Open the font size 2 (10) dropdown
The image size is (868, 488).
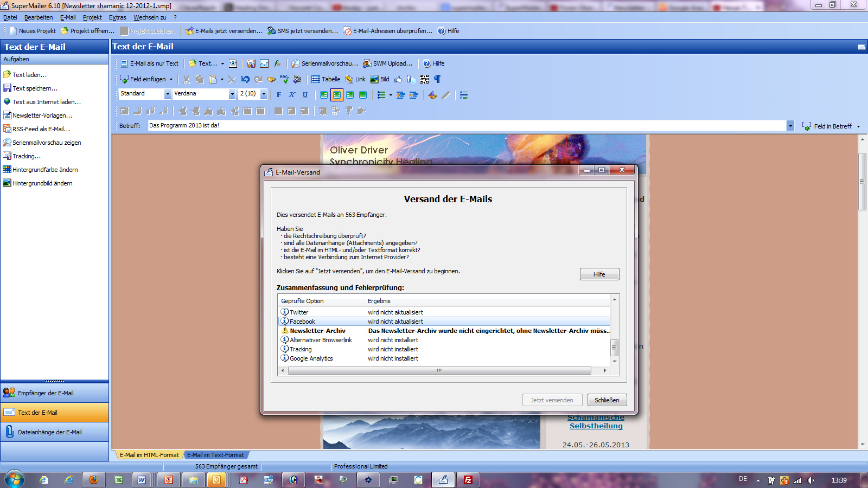[264, 94]
